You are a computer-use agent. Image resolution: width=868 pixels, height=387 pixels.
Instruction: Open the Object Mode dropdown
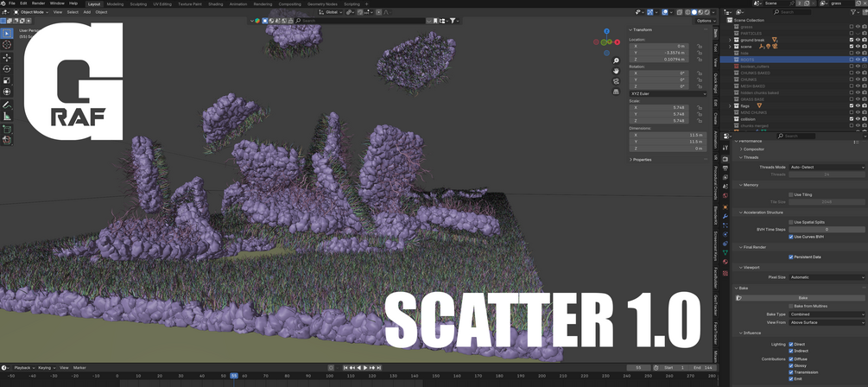[32, 11]
